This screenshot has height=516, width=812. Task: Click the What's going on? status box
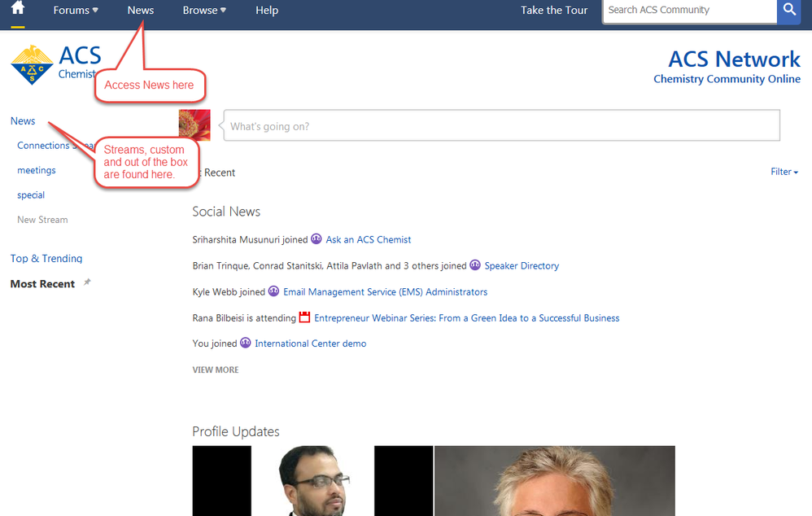pos(501,125)
